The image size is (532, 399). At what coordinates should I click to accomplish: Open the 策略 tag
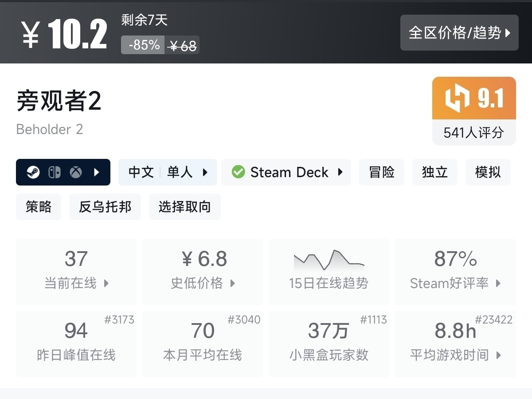[x=39, y=207]
